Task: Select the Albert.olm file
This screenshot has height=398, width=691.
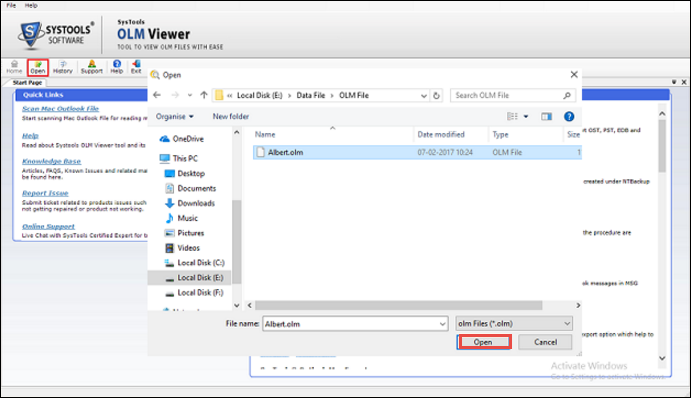Action: click(x=417, y=153)
